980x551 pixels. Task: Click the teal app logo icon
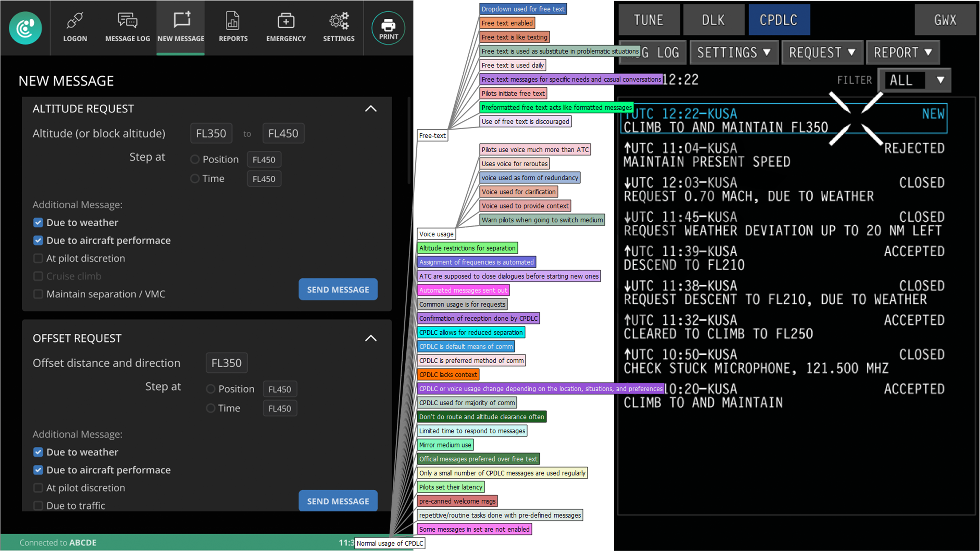click(x=25, y=28)
